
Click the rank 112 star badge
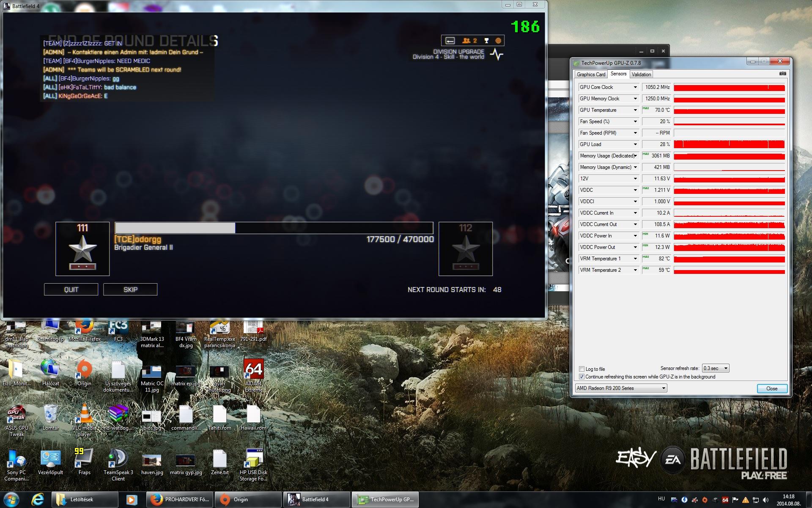point(466,249)
